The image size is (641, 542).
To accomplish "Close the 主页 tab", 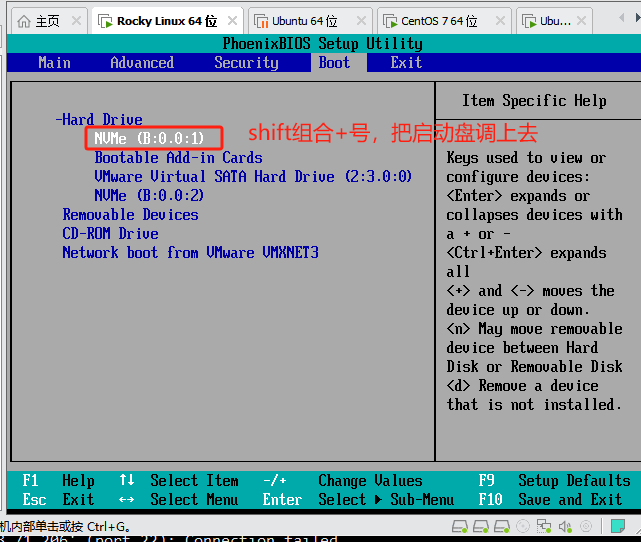I will 76,20.
